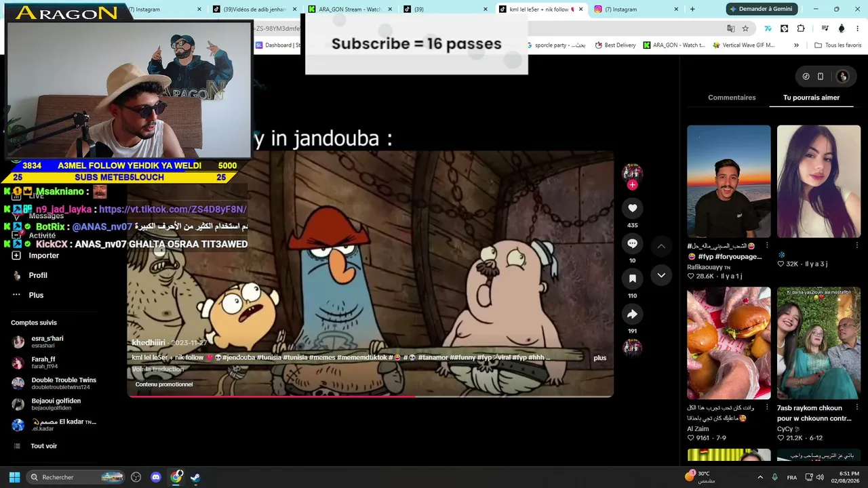Switch to the 'ARA_GON Stream - Watch' browser tab
868x488 pixels.
(x=350, y=9)
